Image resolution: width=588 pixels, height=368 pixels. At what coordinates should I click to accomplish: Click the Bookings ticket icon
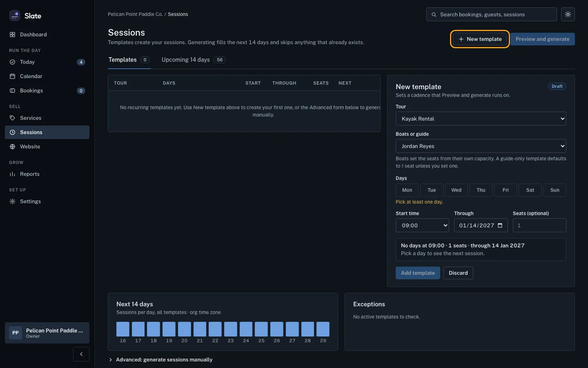point(12,91)
